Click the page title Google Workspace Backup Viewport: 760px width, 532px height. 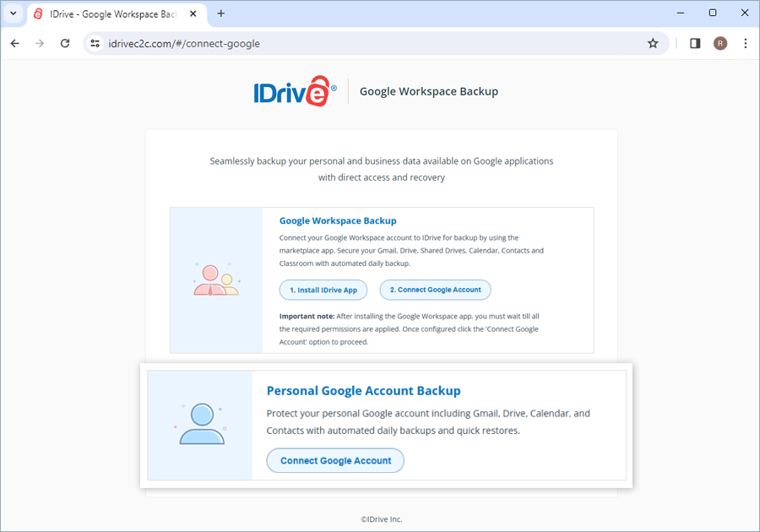(429, 91)
